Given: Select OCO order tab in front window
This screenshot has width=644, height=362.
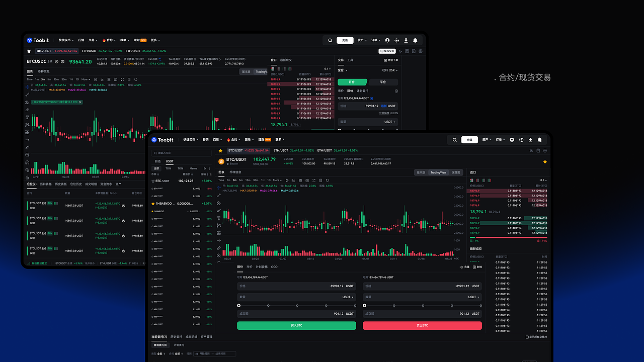Looking at the screenshot, I should (274, 267).
